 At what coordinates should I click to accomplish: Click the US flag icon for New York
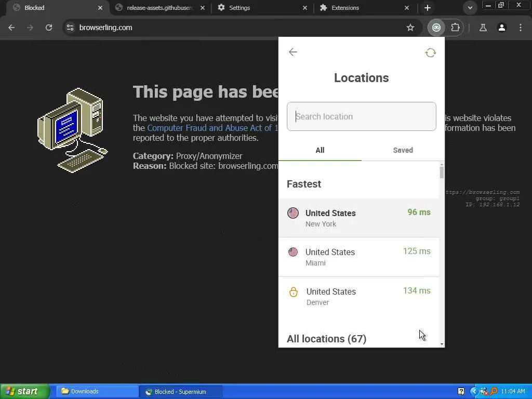pos(293,213)
